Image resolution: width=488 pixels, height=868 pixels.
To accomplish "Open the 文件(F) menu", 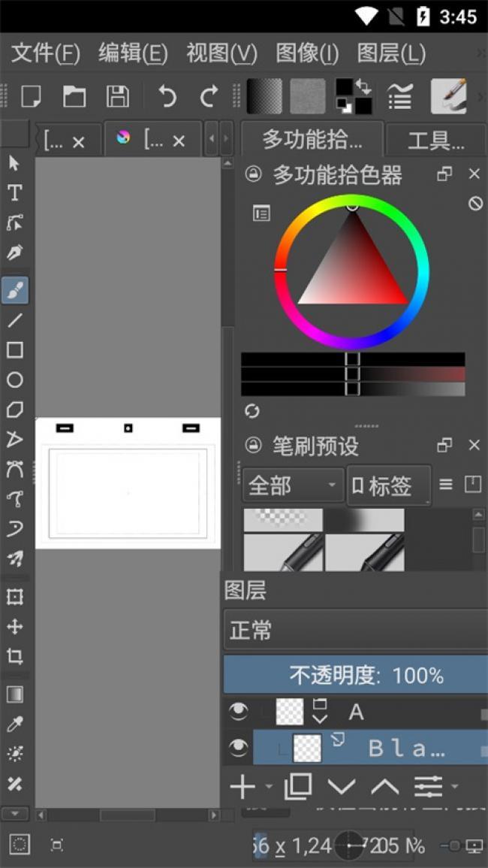I will pyautogui.click(x=46, y=53).
